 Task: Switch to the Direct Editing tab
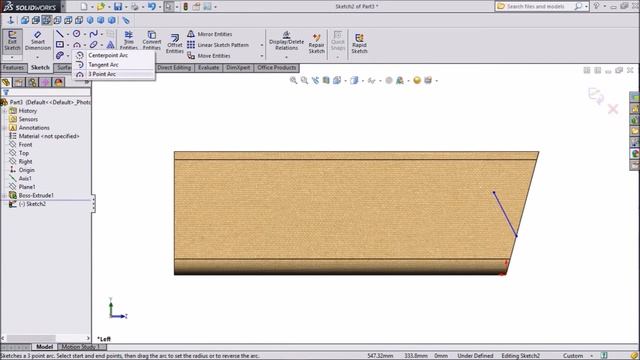pos(174,68)
